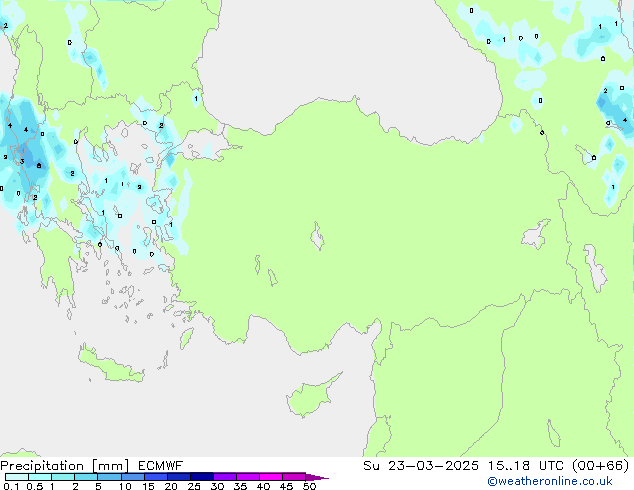Click the 25–30 mm dark blue swatch

(202, 477)
